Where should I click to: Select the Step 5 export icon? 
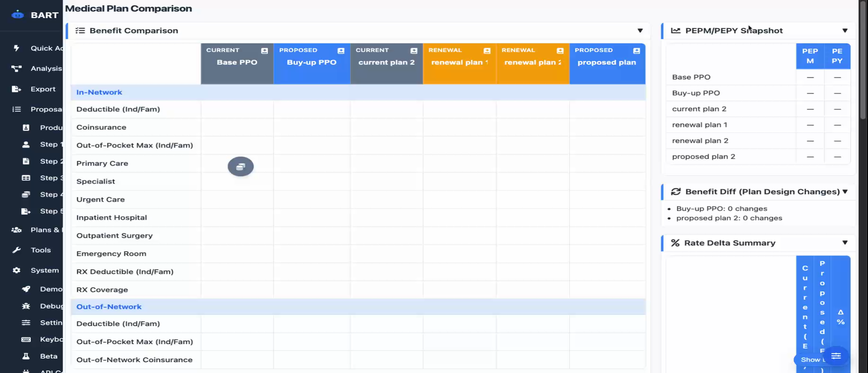[26, 211]
